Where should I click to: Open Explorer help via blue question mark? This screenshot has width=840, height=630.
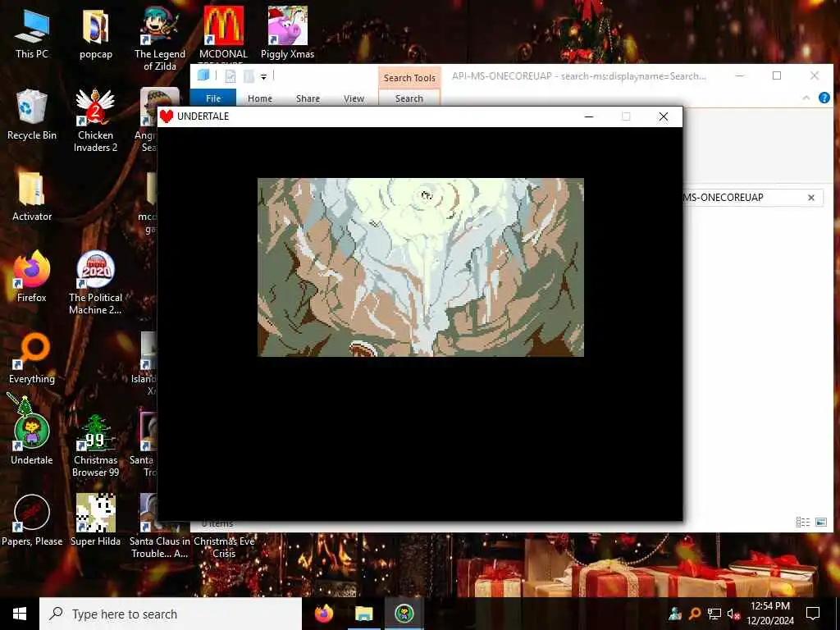pos(824,98)
